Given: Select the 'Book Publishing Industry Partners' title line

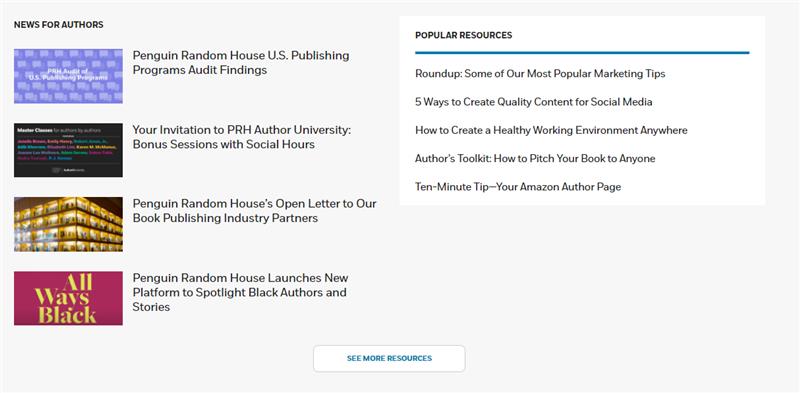Looking at the screenshot, I should coord(225,218).
